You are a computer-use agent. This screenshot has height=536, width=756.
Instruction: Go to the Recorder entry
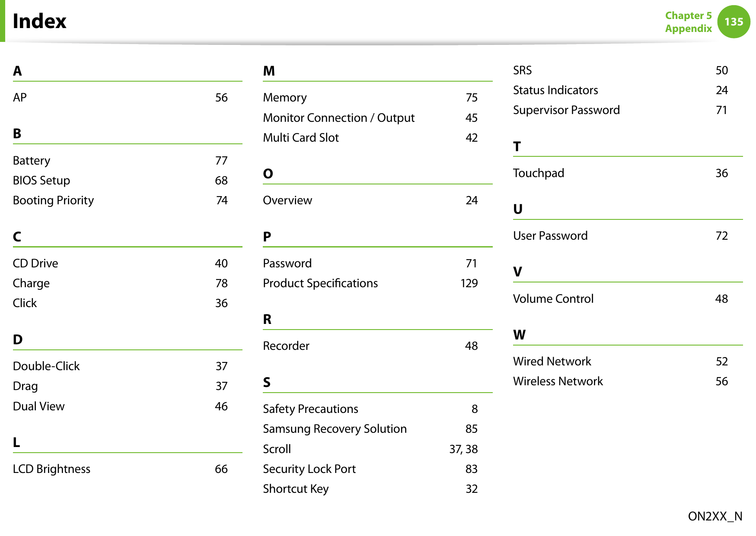coord(370,346)
